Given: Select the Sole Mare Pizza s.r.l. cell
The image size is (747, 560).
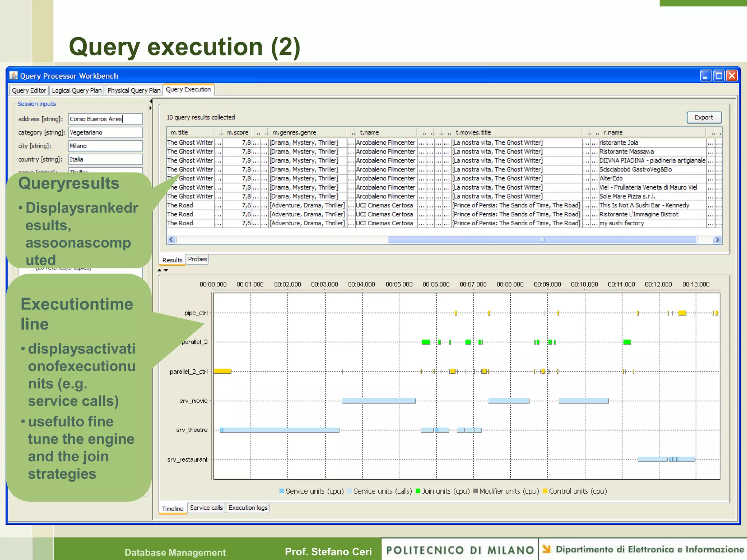Looking at the screenshot, I should coord(652,196).
